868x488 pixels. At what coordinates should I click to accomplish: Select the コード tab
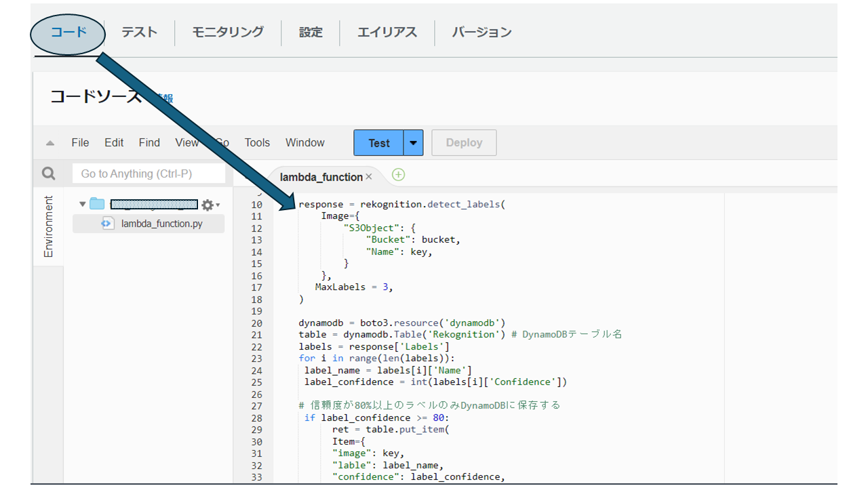[x=67, y=32]
